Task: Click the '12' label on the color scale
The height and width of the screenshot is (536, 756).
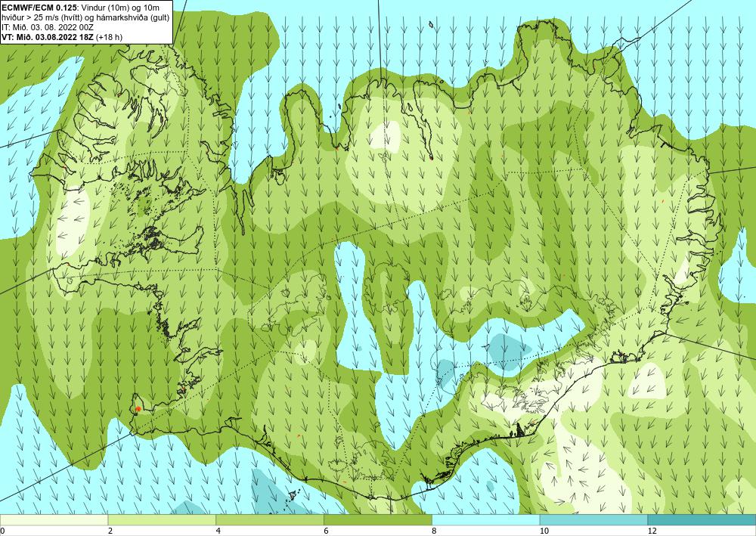Action: pos(652,531)
